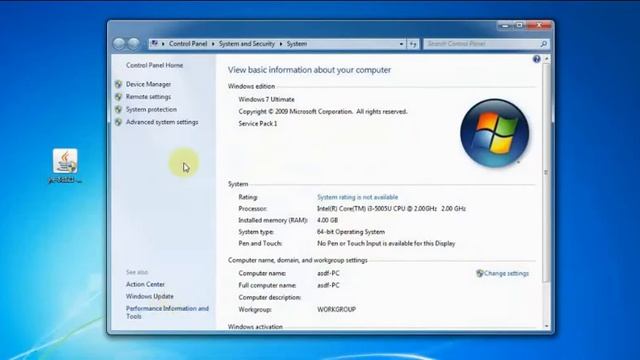Click the Advanced system settings shield icon
Screen dimensions: 640x360
coord(118,122)
